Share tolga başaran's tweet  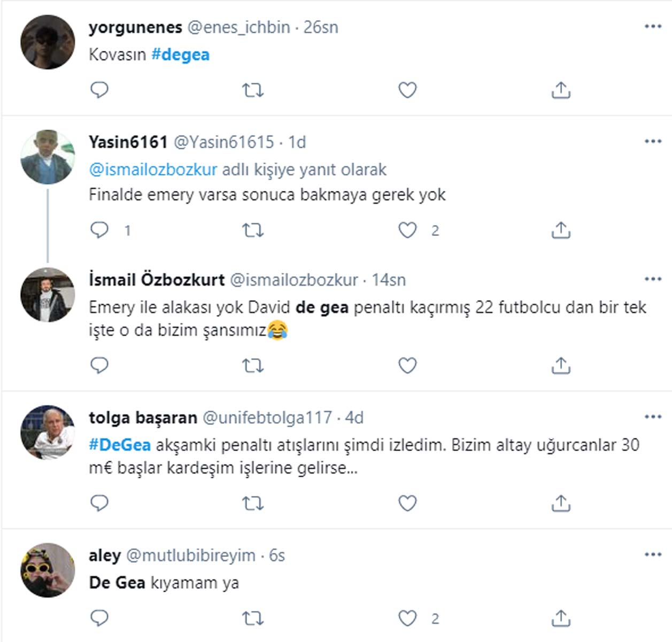[561, 503]
